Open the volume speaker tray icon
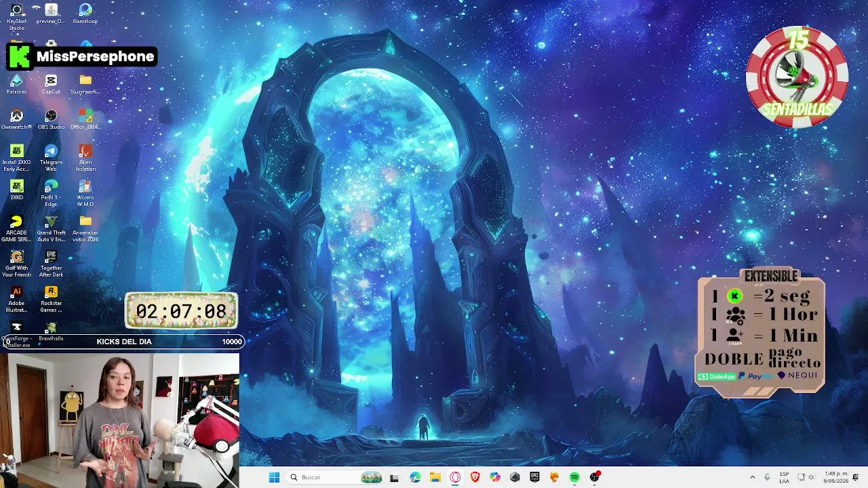The width and height of the screenshot is (868, 488). coord(812,477)
